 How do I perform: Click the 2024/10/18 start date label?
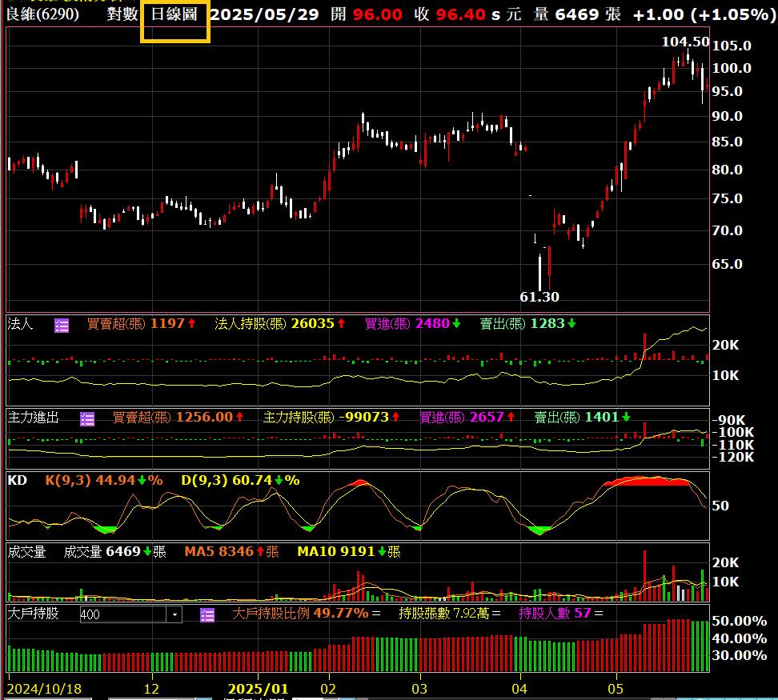pyautogui.click(x=44, y=689)
